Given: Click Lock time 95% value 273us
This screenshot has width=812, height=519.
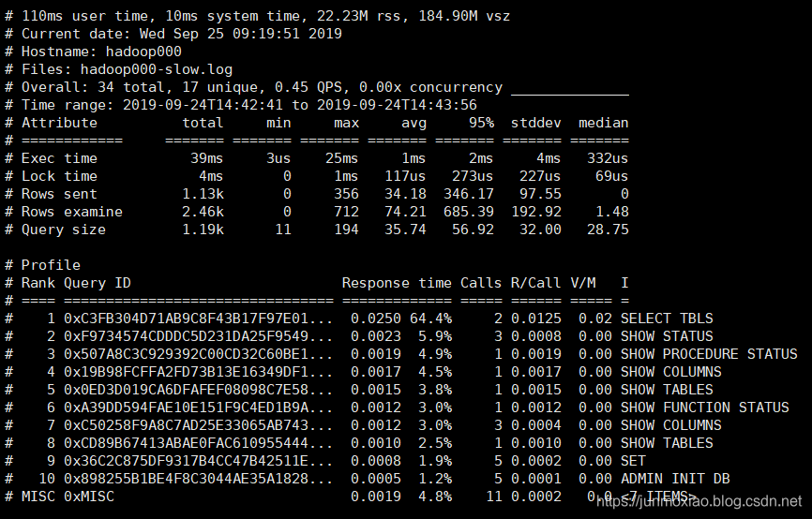Looking at the screenshot, I should (x=473, y=176).
